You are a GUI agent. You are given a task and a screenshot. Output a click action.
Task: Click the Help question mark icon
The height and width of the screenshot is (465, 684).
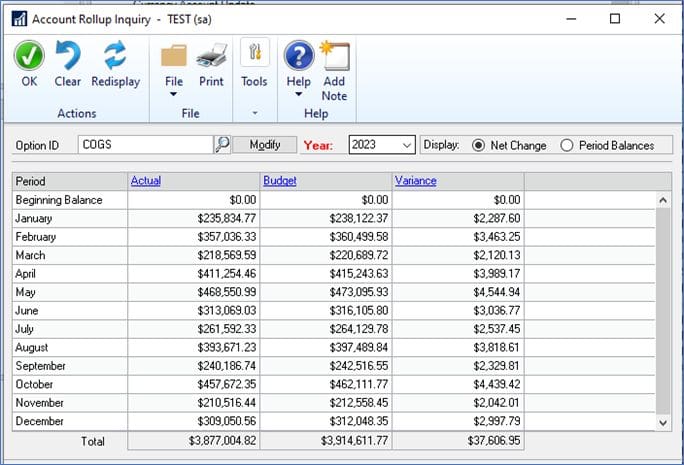pyautogui.click(x=299, y=56)
